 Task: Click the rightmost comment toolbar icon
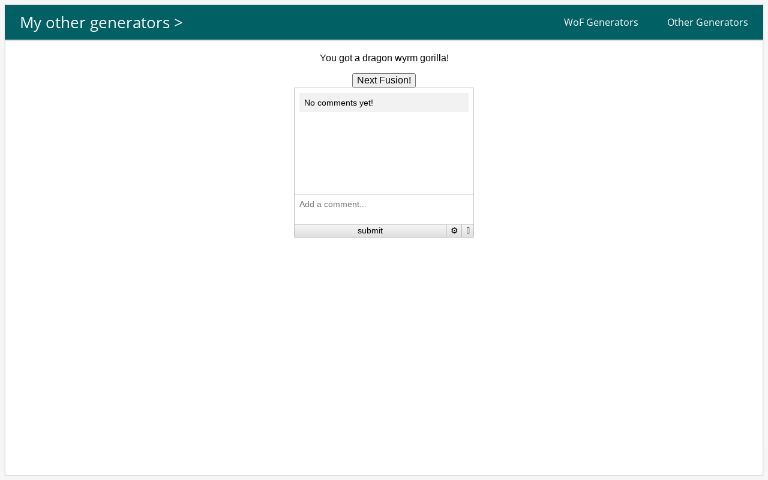468,231
